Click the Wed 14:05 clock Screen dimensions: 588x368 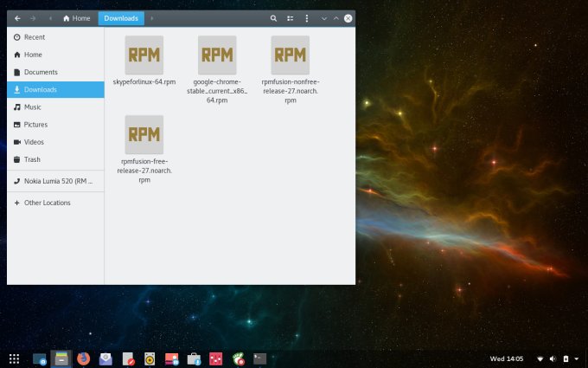coord(506,358)
